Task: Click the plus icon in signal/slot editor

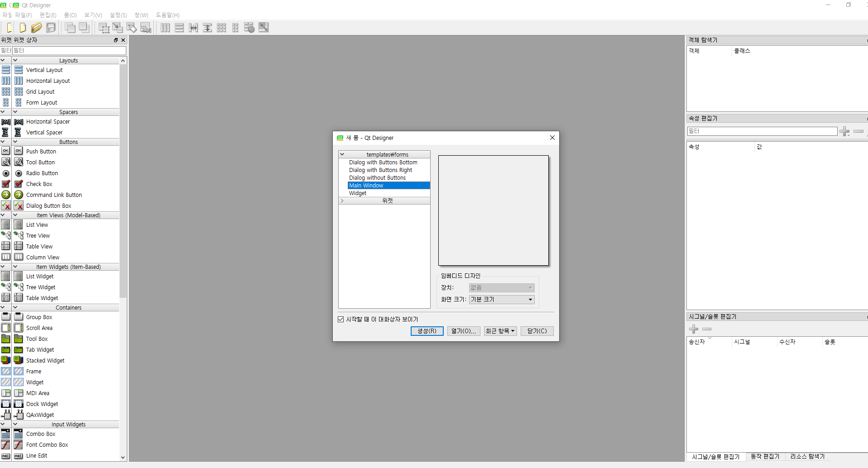Action: [694, 329]
